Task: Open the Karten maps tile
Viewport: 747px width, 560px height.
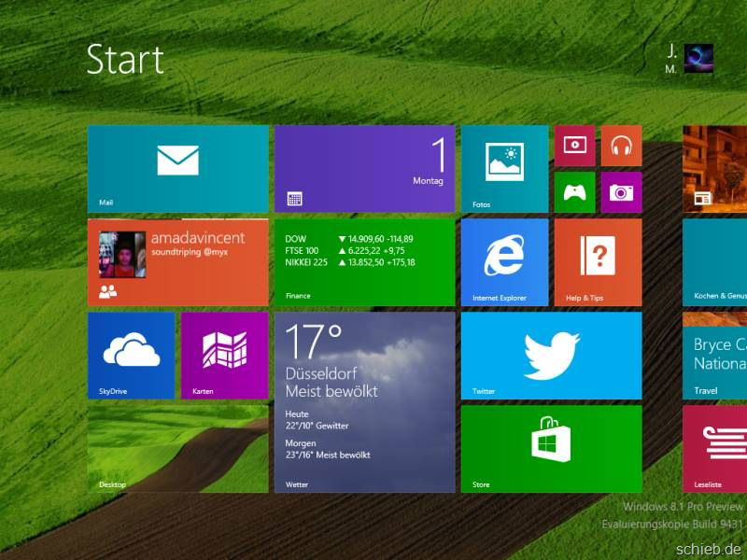Action: (225, 356)
